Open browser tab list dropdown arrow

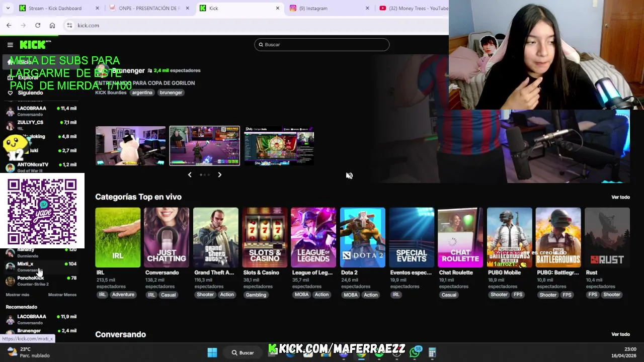click(x=8, y=8)
